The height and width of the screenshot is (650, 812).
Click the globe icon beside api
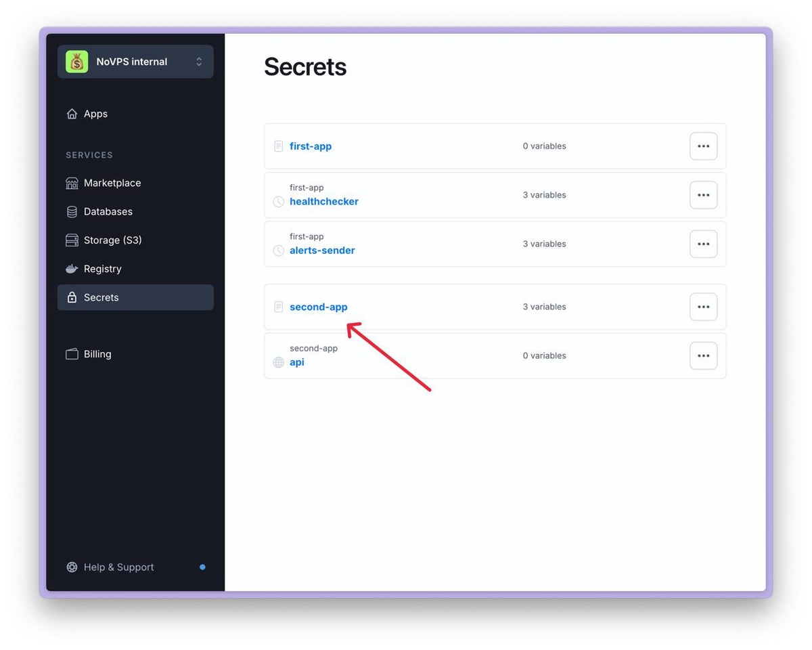[x=278, y=362]
